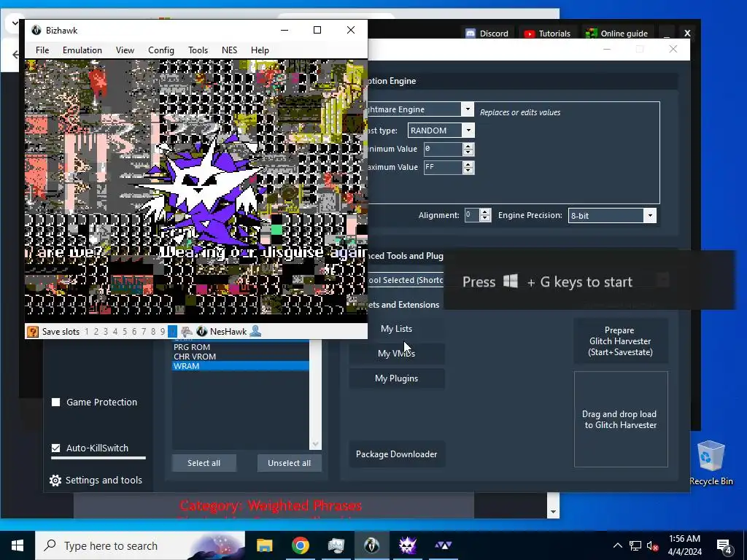Image resolution: width=747 pixels, height=560 pixels.
Task: Open the Engine Precision 8-bit dropdown
Action: (x=650, y=215)
